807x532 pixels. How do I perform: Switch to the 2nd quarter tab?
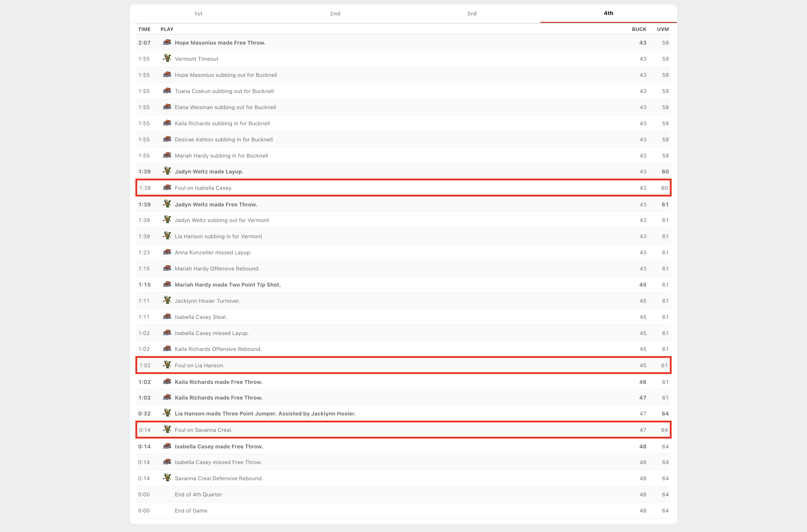coord(335,14)
